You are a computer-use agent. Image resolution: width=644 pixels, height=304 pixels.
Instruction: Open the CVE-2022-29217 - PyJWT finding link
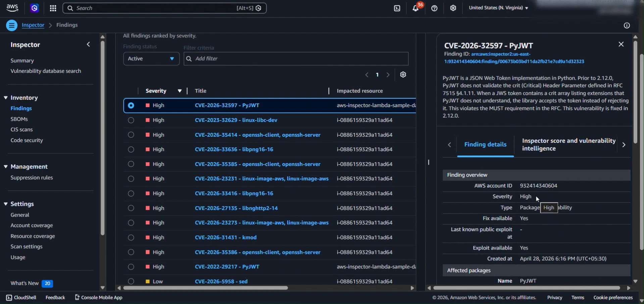pyautogui.click(x=227, y=267)
